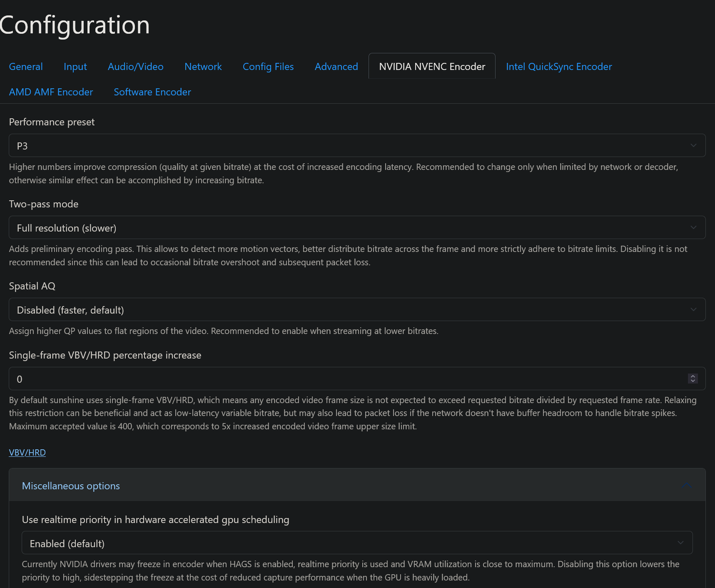Select the NVIDIA NVENC Encoder tab
This screenshot has height=588, width=715.
click(432, 66)
